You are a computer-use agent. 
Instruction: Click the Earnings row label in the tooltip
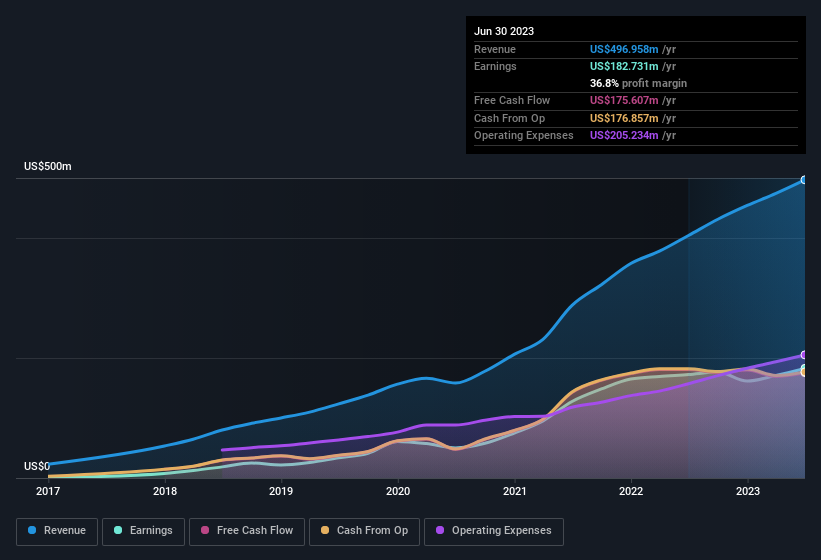(x=495, y=66)
